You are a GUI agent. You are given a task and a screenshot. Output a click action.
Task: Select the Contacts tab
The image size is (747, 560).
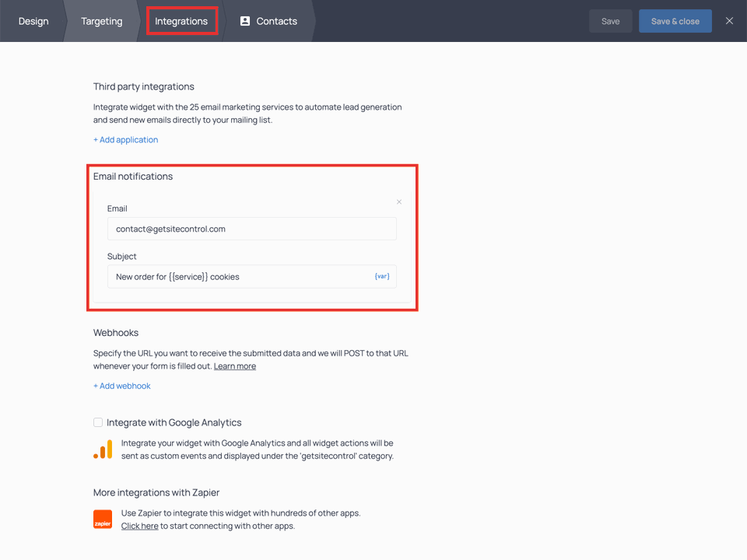tap(268, 21)
